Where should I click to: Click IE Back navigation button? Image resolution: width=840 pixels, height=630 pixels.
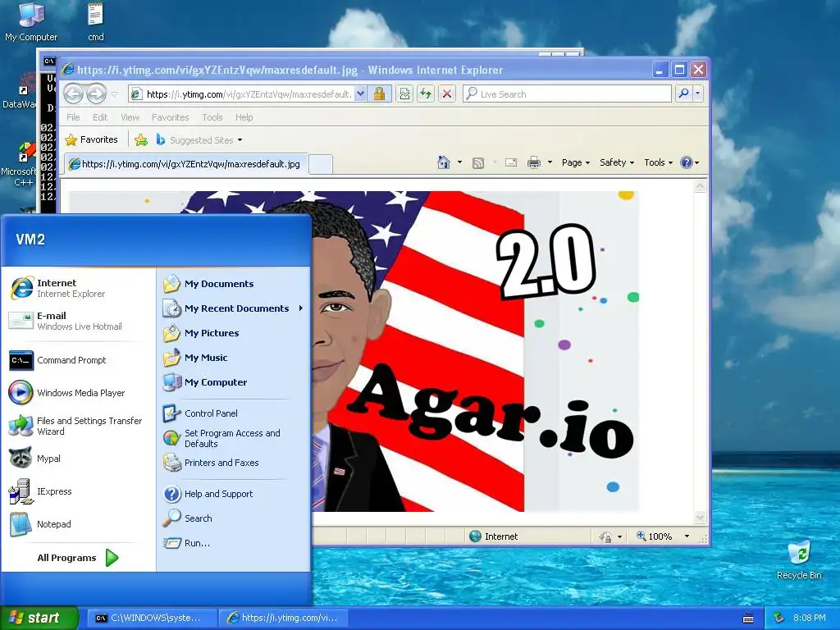tap(73, 94)
